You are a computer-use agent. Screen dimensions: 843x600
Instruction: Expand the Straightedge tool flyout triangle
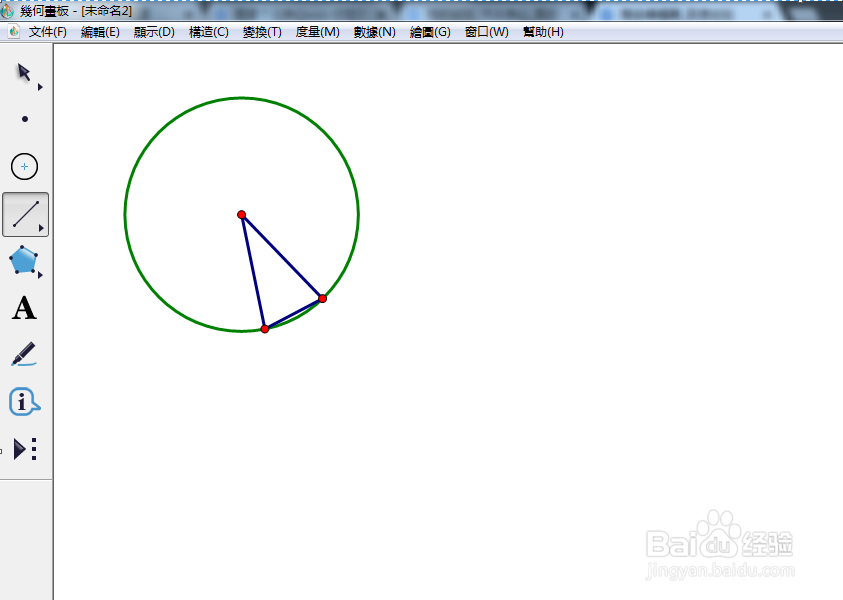41,228
